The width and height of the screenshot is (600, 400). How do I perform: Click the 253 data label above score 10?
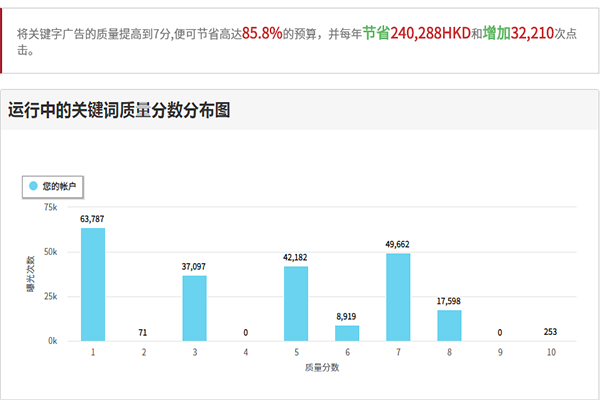click(x=551, y=331)
